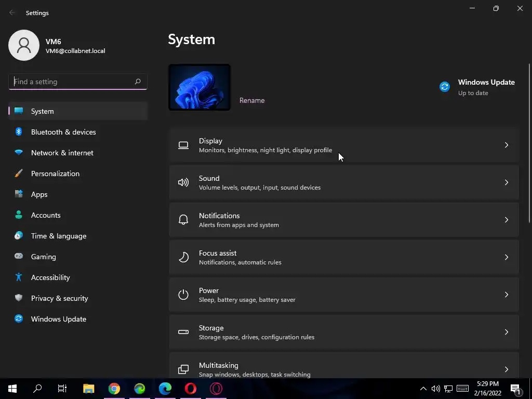The image size is (532, 399).
Task: Click the network computer icon in system tray
Action: click(x=448, y=389)
